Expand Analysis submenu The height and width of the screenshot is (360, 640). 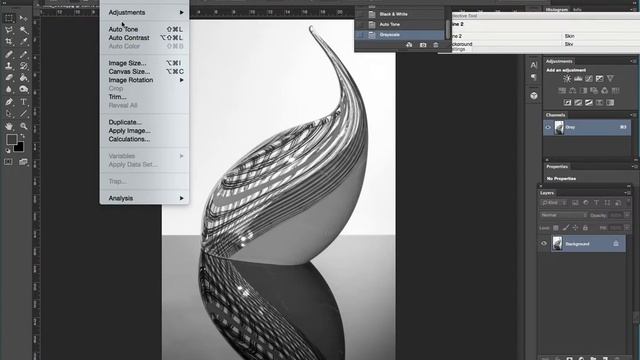(x=182, y=198)
